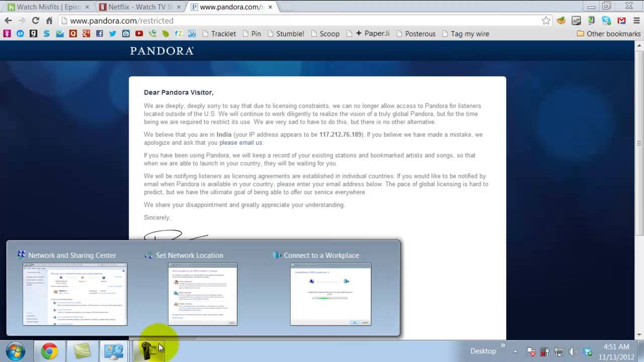Screen dimensions: 644x362
Task: Open the green 'fZ' bookmark icon
Action: tap(179, 34)
